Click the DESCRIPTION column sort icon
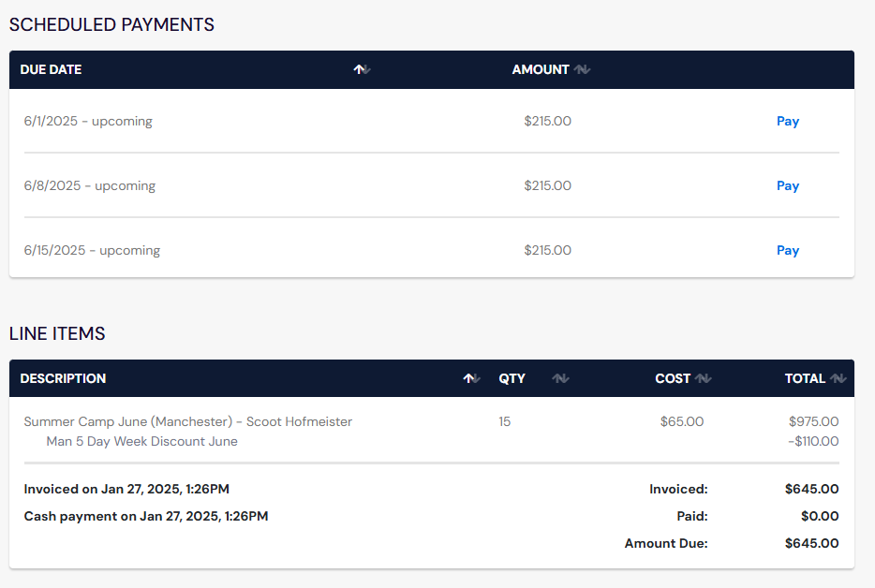 469,377
